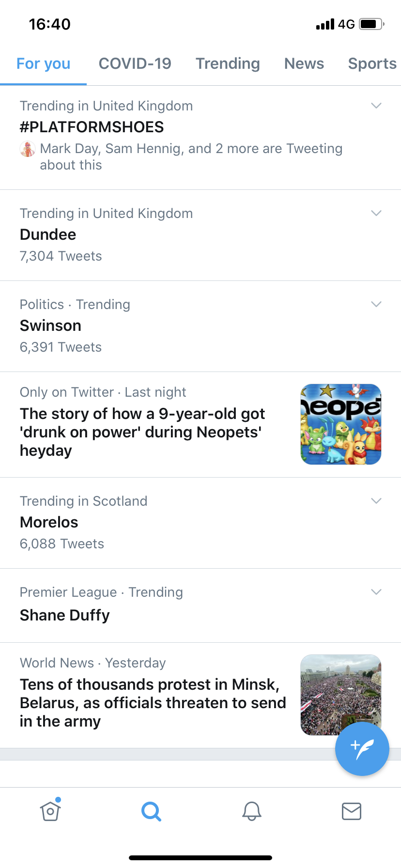Tap the compose Tweet feather button
This screenshot has width=401, height=868.
tap(362, 749)
